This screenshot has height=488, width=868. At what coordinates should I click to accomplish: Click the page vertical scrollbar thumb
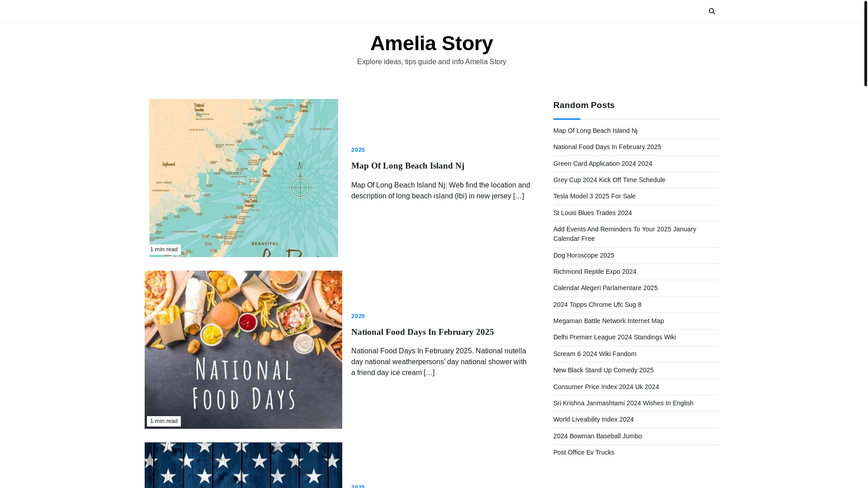[x=865, y=43]
